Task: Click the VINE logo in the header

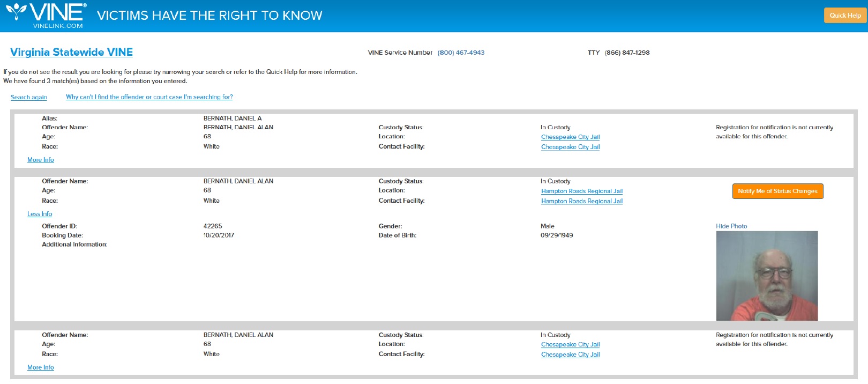Action: point(46,12)
